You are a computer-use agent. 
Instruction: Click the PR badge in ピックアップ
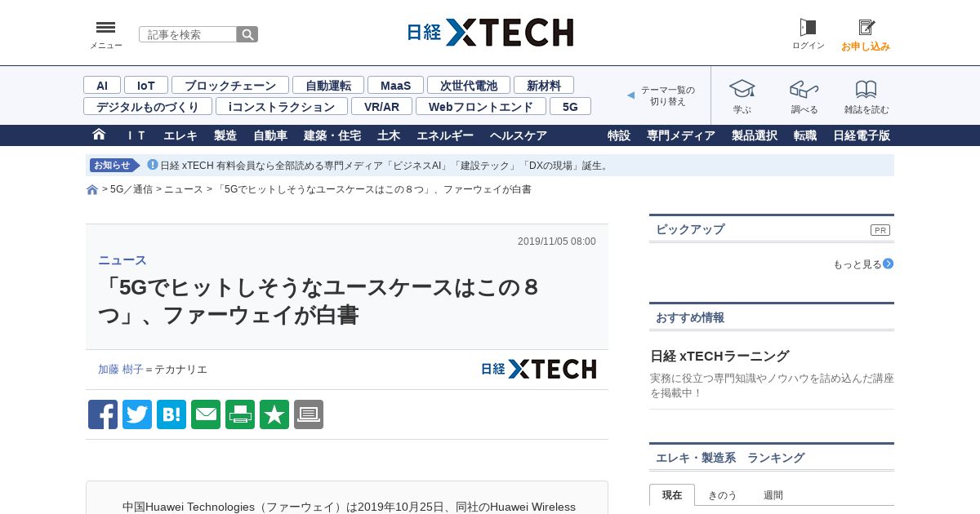[880, 230]
